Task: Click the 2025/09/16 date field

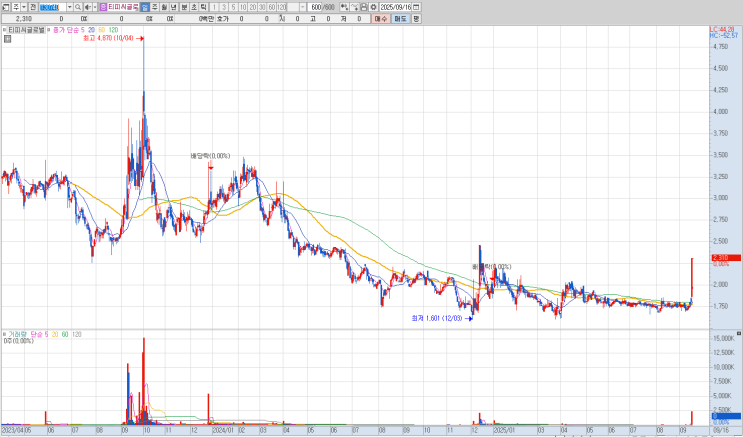Action: pos(395,7)
